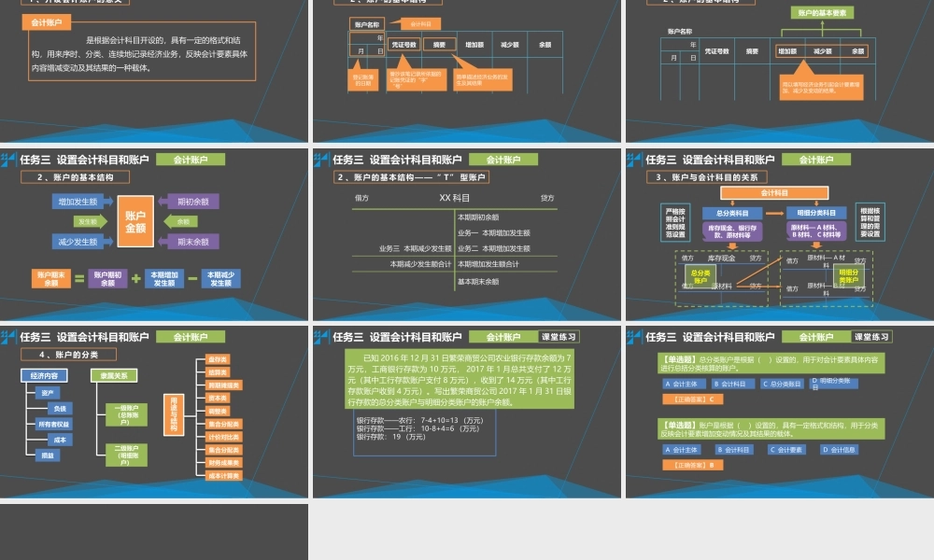Switch to the 课堂练习 tab label
The width and height of the screenshot is (934, 560).
(x=871, y=337)
